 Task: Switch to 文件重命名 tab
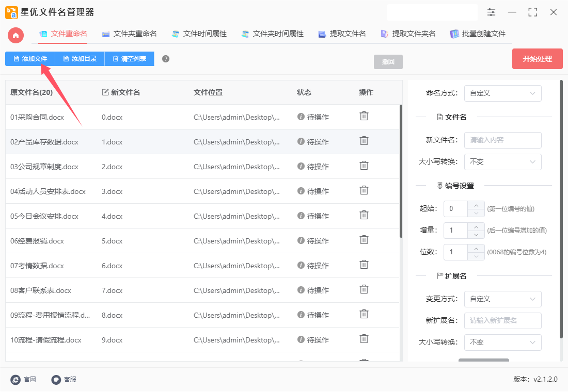[x=63, y=34]
